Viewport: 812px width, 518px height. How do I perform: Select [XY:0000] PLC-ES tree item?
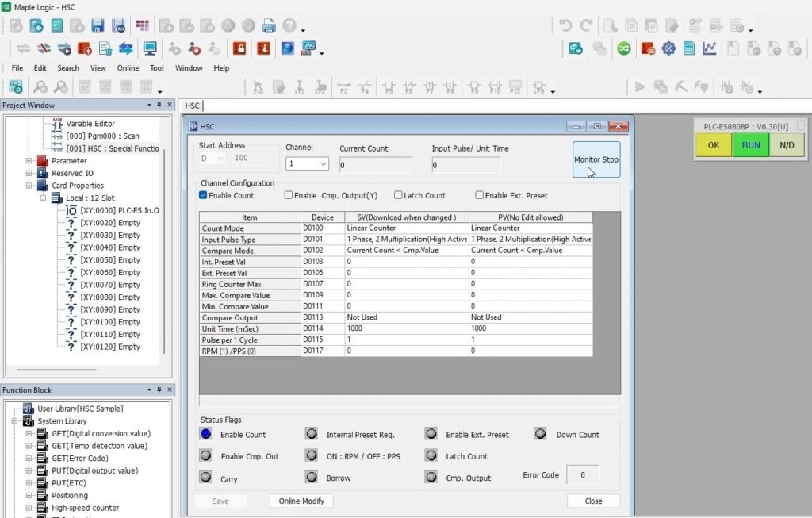(119, 210)
